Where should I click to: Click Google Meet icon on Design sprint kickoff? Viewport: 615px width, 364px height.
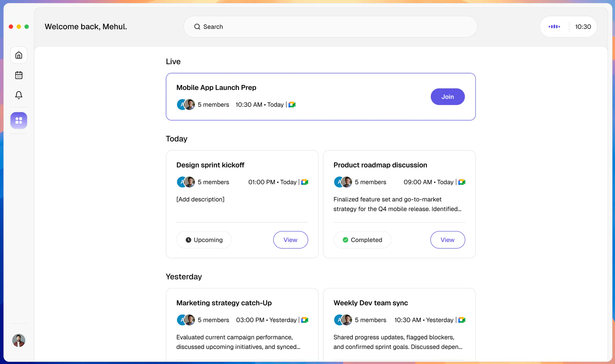tap(305, 182)
